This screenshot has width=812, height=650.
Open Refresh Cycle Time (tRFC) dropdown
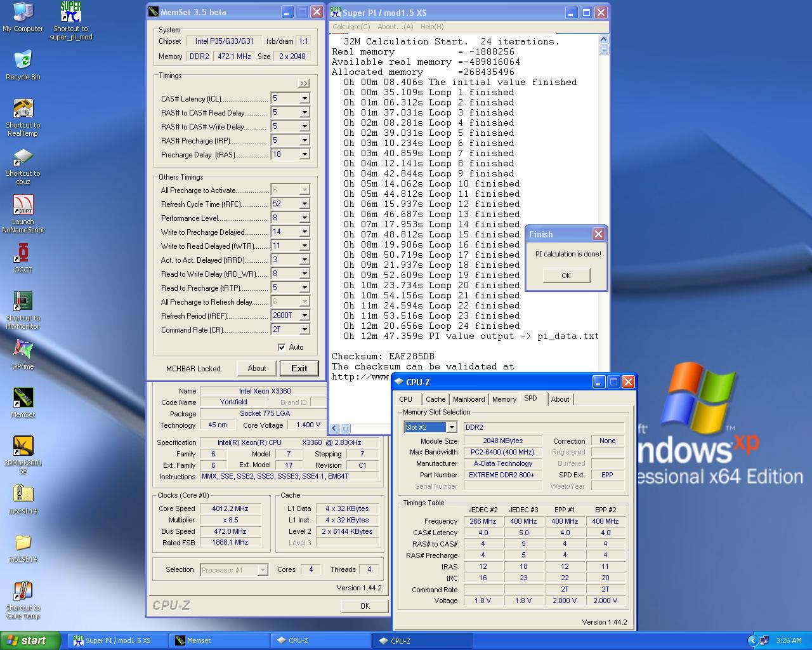tap(304, 204)
